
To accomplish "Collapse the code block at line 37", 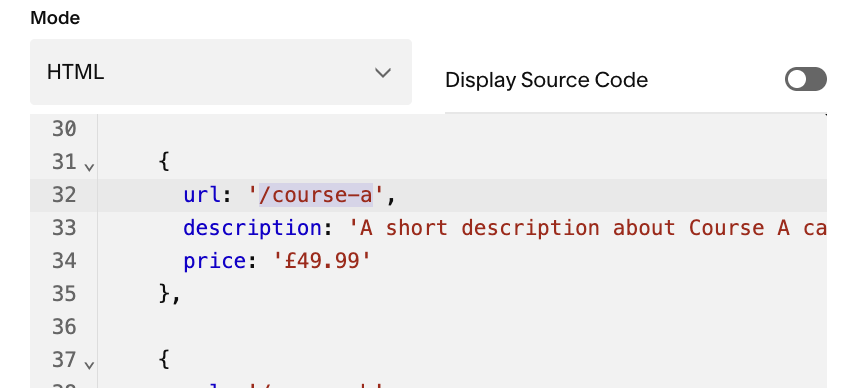I will click(x=90, y=365).
